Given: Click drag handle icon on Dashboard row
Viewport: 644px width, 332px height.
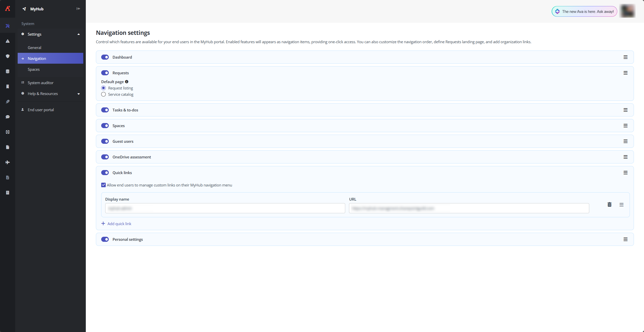Looking at the screenshot, I should pos(625,57).
